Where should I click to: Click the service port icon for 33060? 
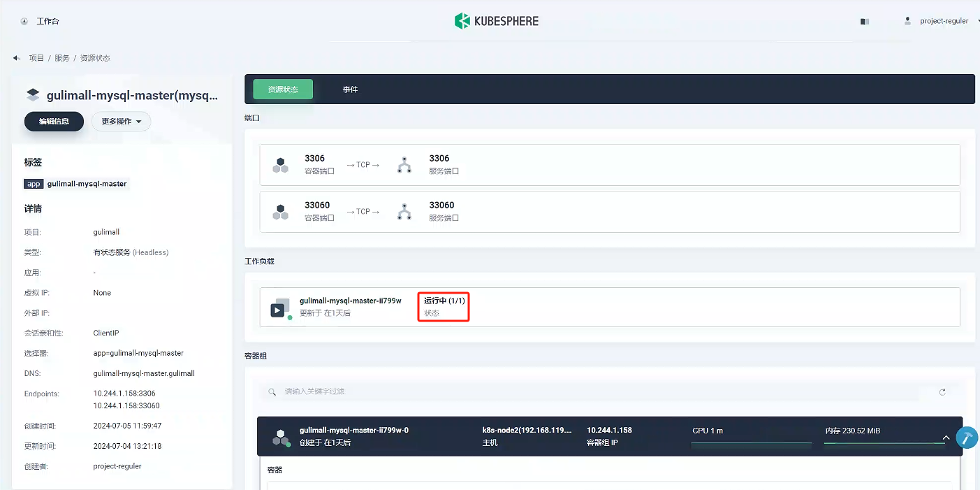click(404, 212)
